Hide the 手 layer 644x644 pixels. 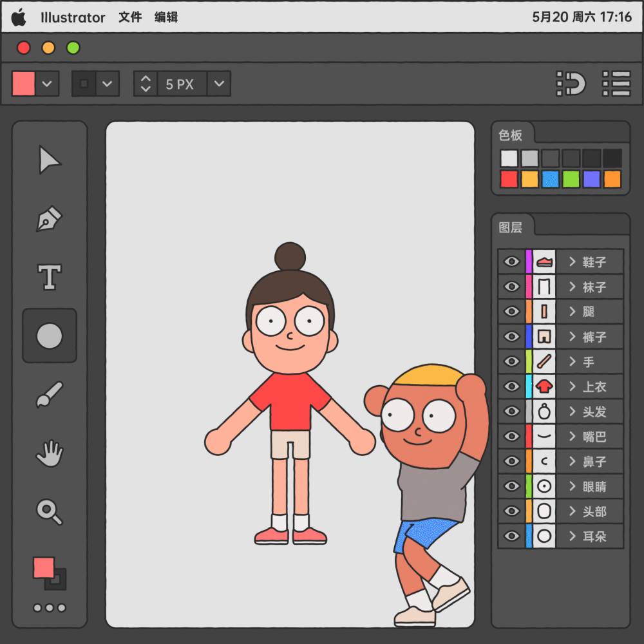512,361
